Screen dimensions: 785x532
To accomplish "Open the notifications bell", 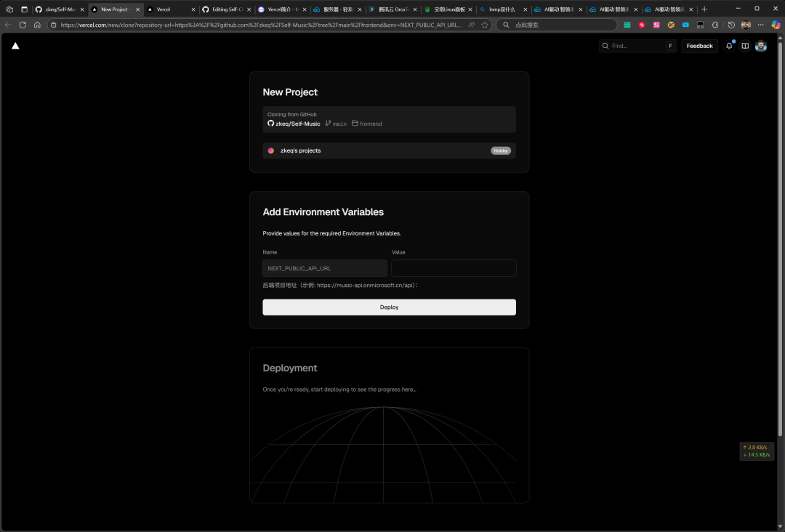I will point(729,46).
